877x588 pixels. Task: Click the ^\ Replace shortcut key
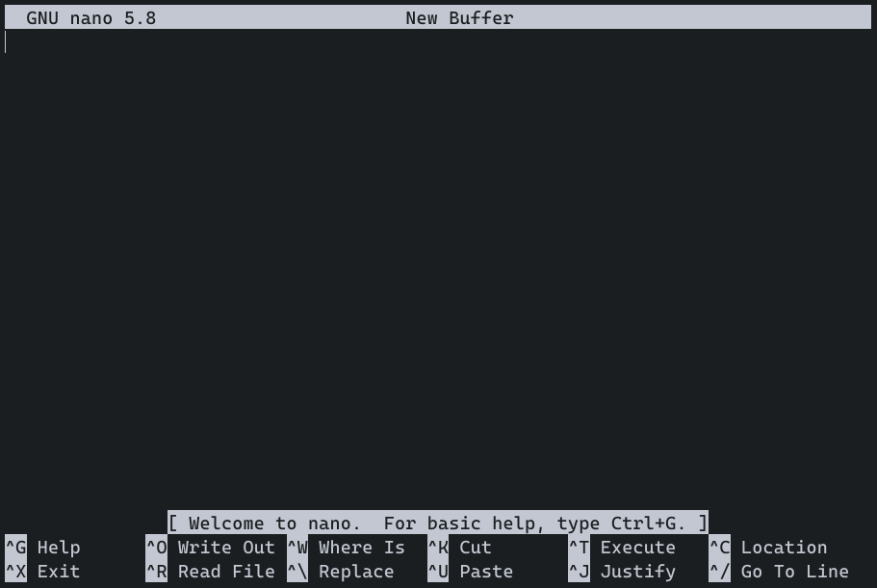point(297,572)
